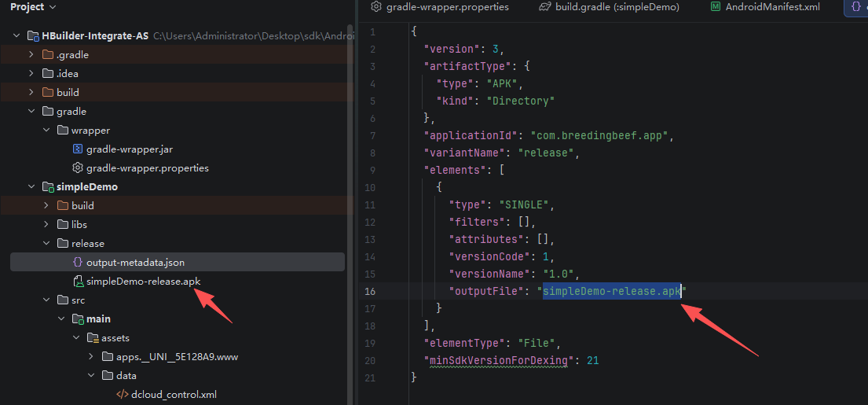This screenshot has width=868, height=405.
Task: Collapse the assets folder
Action: pos(76,338)
